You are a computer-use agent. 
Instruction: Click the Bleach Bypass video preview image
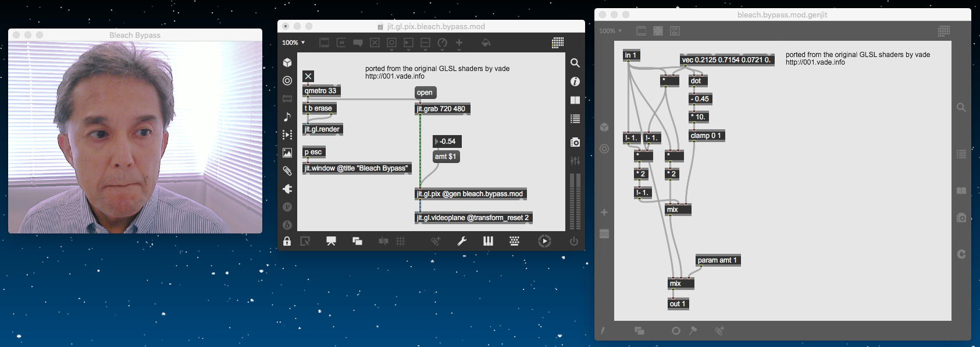(135, 137)
